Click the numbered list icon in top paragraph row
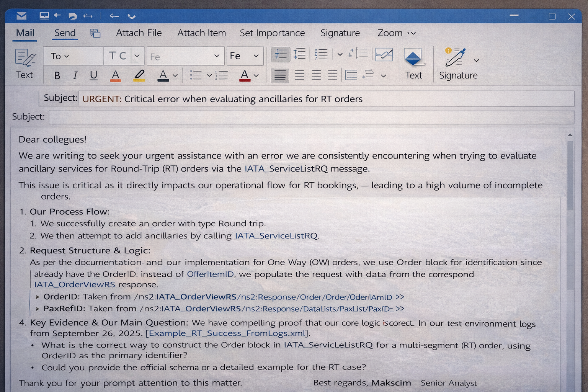This screenshot has height=392, width=588. click(321, 54)
